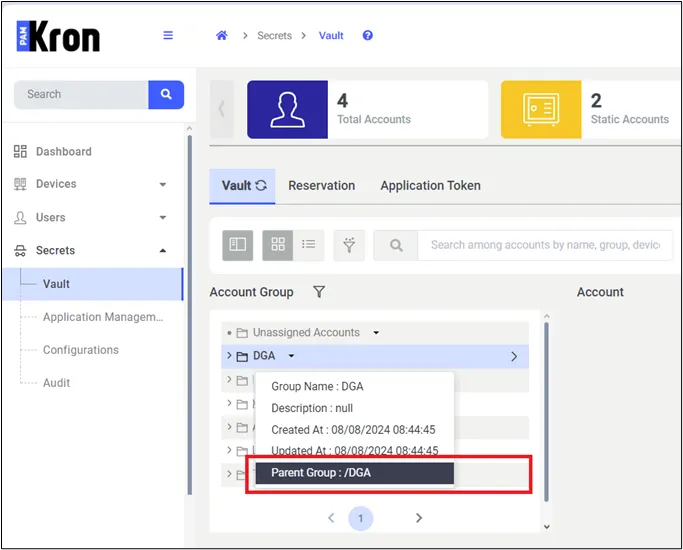Expand the DGA tree node chevron
This screenshot has height=550, width=683.
229,355
